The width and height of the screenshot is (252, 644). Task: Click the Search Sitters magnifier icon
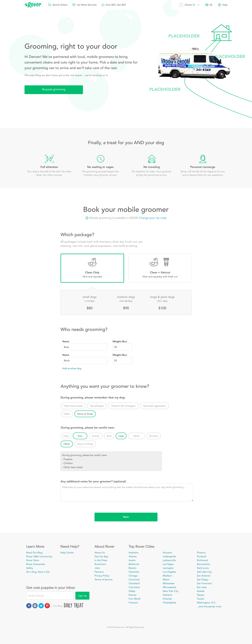coord(50,5)
